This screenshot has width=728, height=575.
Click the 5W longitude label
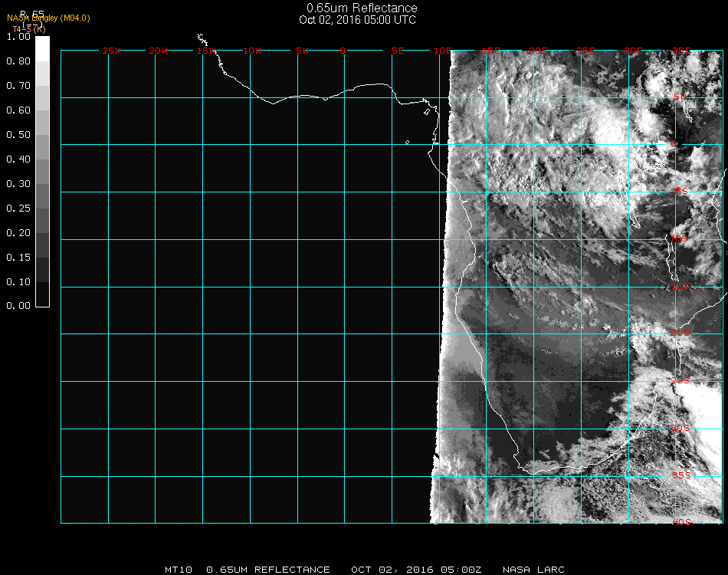pyautogui.click(x=301, y=51)
